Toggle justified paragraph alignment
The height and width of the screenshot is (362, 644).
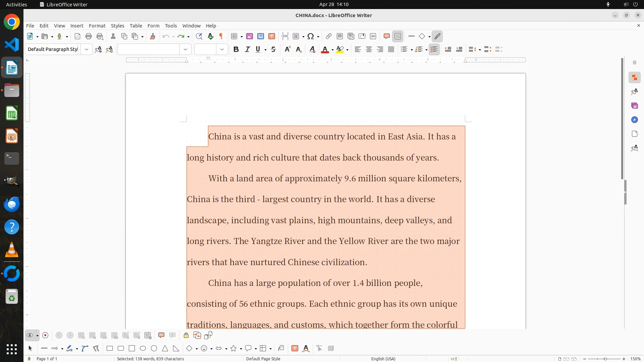pos(391,50)
